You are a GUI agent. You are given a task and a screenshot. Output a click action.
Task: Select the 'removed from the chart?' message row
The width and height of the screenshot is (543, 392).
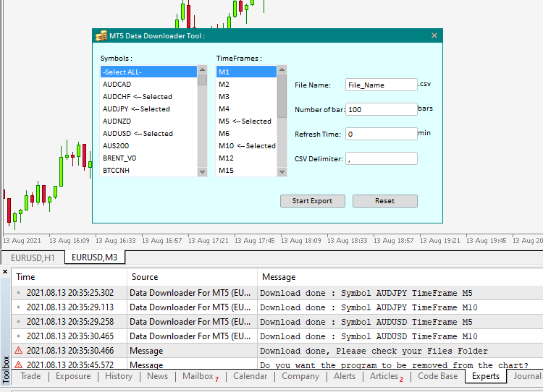pyautogui.click(x=277, y=364)
